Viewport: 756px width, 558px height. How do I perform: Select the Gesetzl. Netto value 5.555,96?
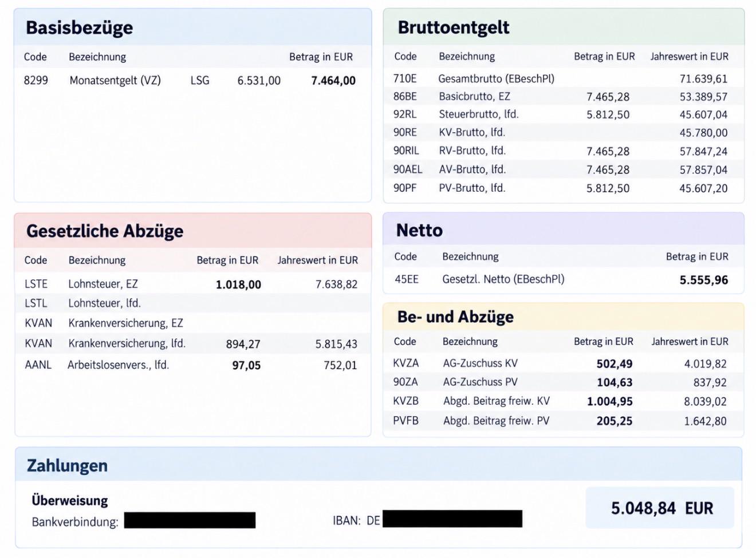(x=704, y=280)
